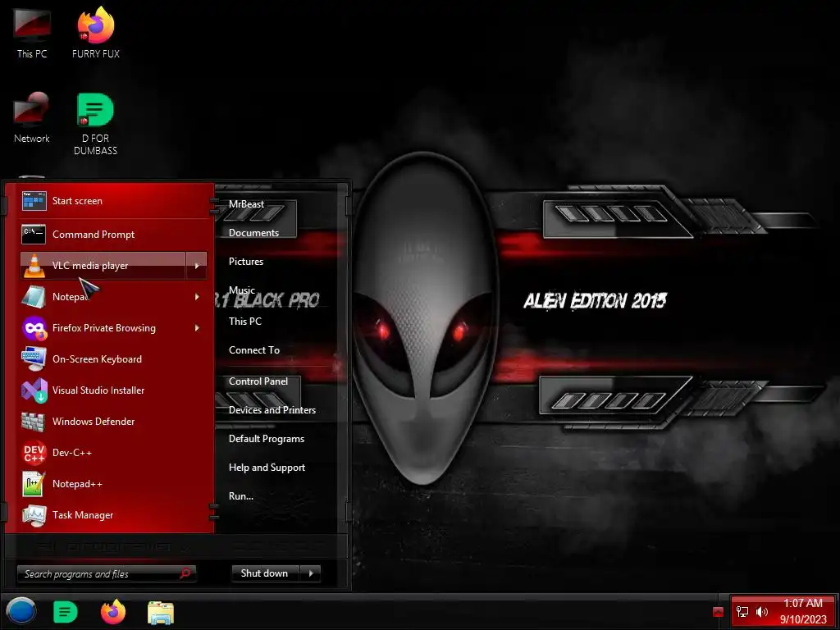Expand the VLC media player submenu arrow

click(197, 266)
